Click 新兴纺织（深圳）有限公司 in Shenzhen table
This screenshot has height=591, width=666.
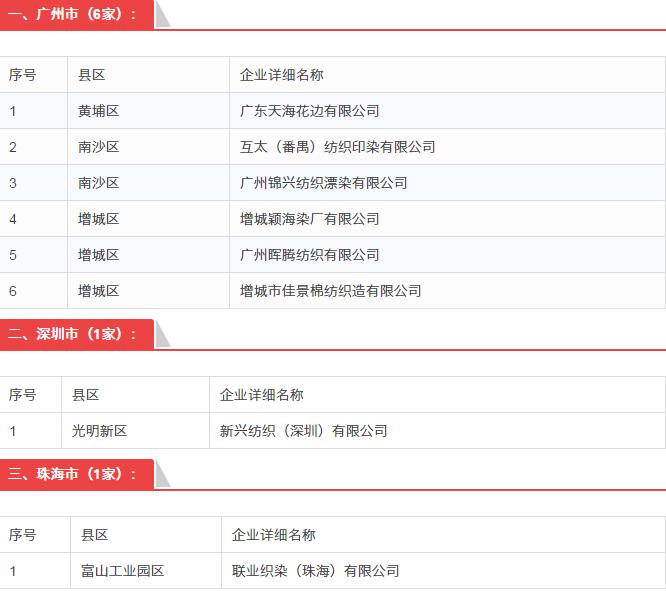[304, 431]
